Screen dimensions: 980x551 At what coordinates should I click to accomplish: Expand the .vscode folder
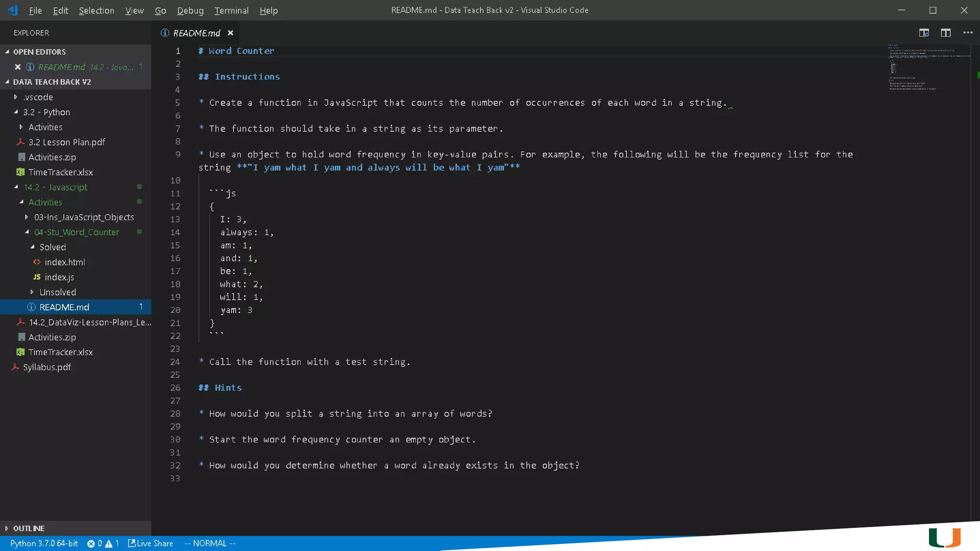tap(38, 97)
